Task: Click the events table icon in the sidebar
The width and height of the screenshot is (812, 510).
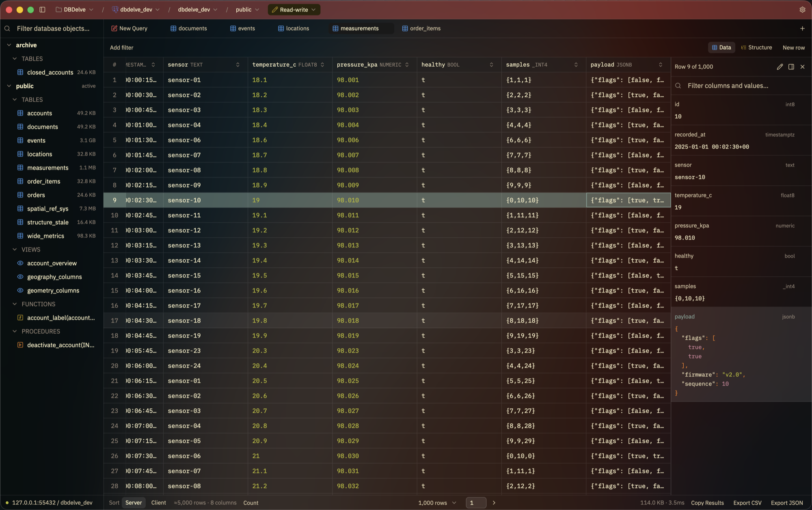Action: click(x=20, y=140)
